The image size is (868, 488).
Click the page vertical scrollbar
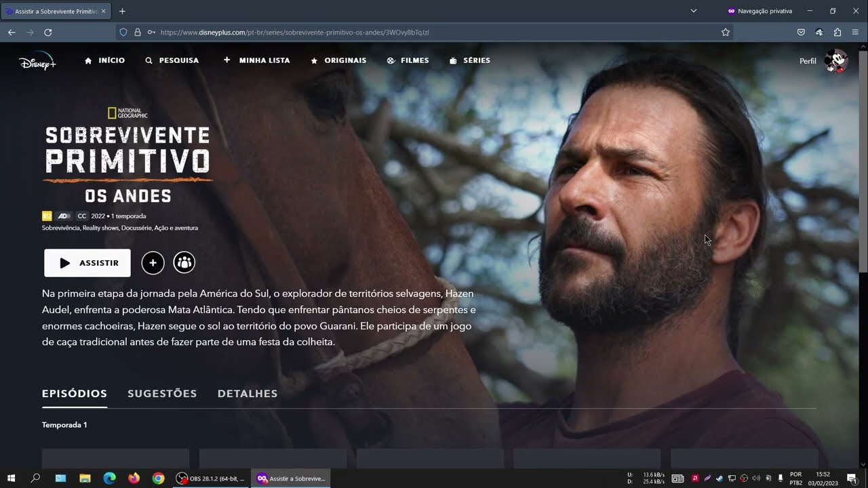[863, 161]
